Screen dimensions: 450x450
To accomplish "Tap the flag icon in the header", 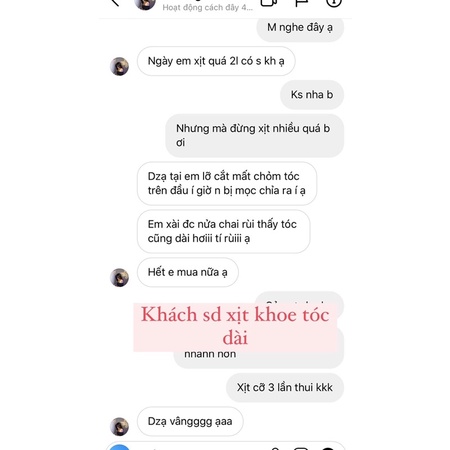I will [x=302, y=3].
